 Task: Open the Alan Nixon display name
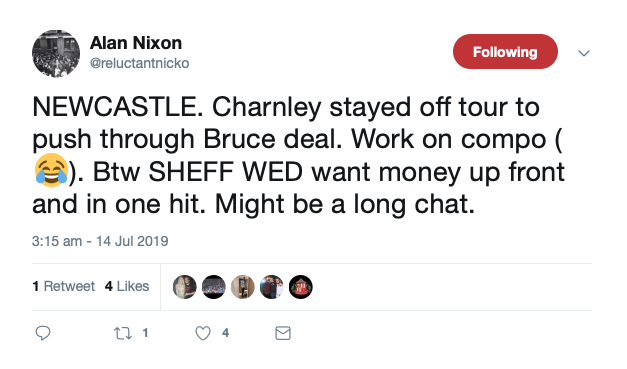point(136,43)
